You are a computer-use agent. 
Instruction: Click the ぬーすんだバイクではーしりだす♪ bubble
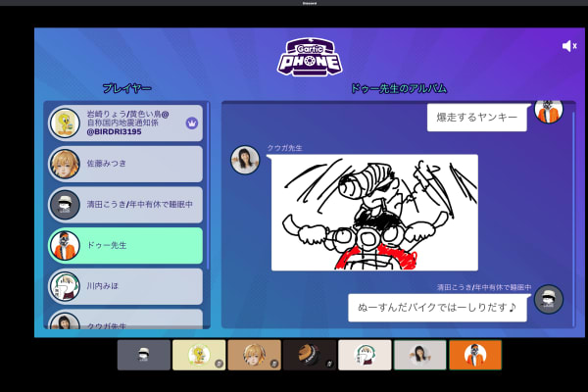(x=437, y=308)
